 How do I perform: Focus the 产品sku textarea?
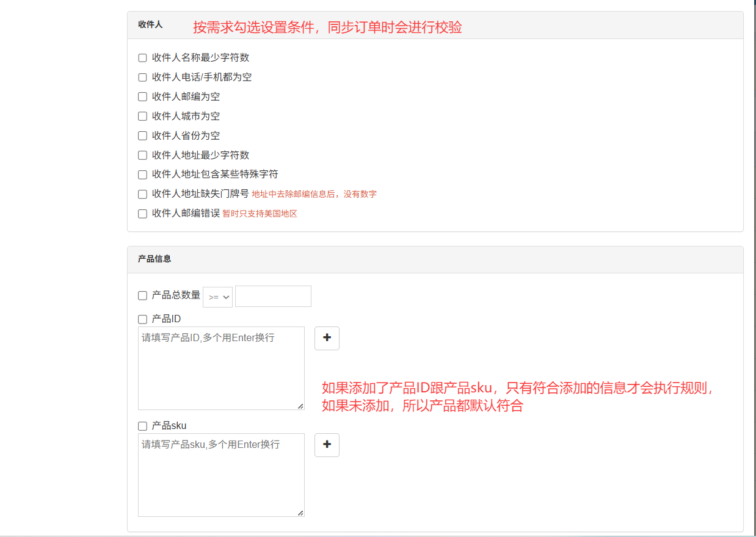click(x=221, y=475)
